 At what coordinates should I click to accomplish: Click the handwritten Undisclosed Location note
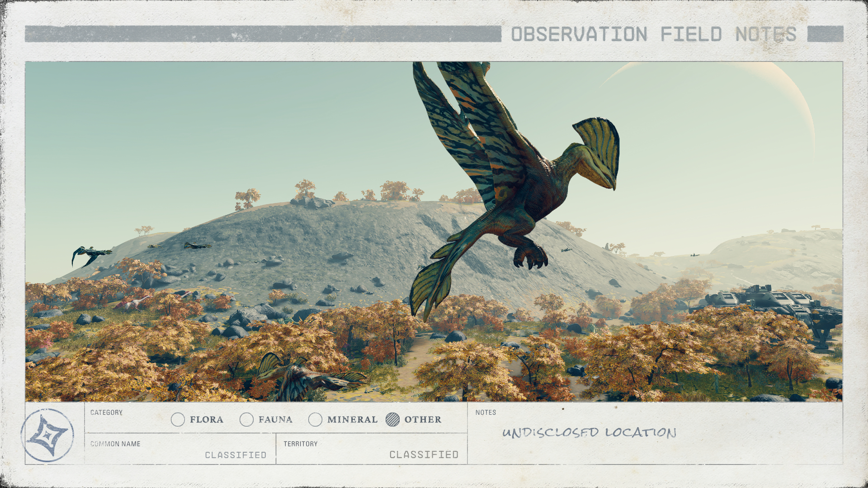[590, 432]
